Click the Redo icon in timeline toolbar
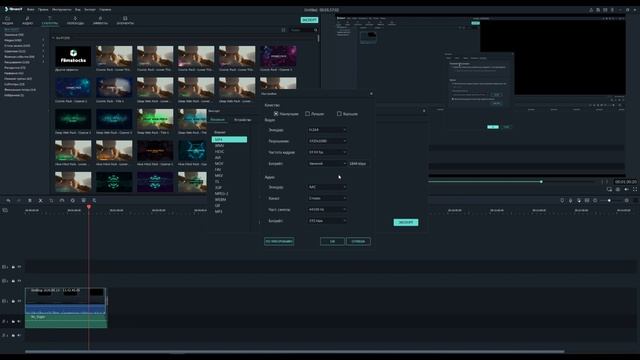 [x=19, y=200]
